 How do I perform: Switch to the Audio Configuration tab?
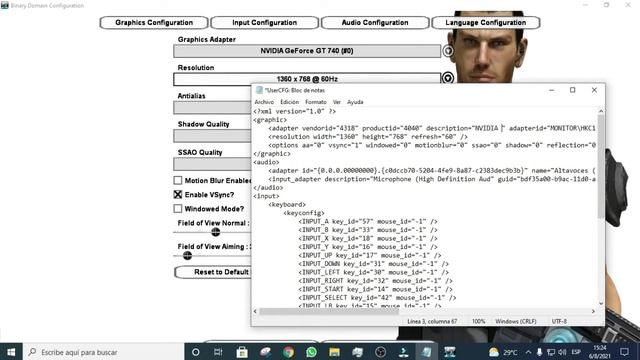click(x=375, y=22)
